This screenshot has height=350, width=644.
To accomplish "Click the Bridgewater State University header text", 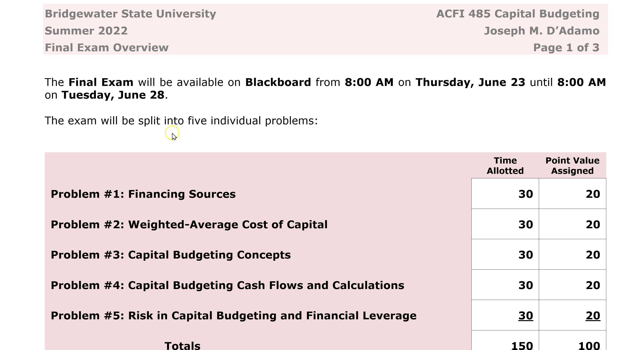I will click(130, 14).
